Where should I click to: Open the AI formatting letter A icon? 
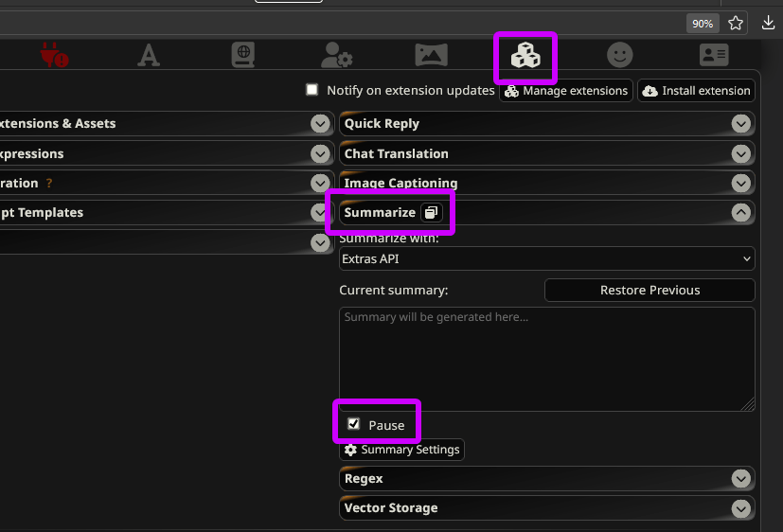149,56
